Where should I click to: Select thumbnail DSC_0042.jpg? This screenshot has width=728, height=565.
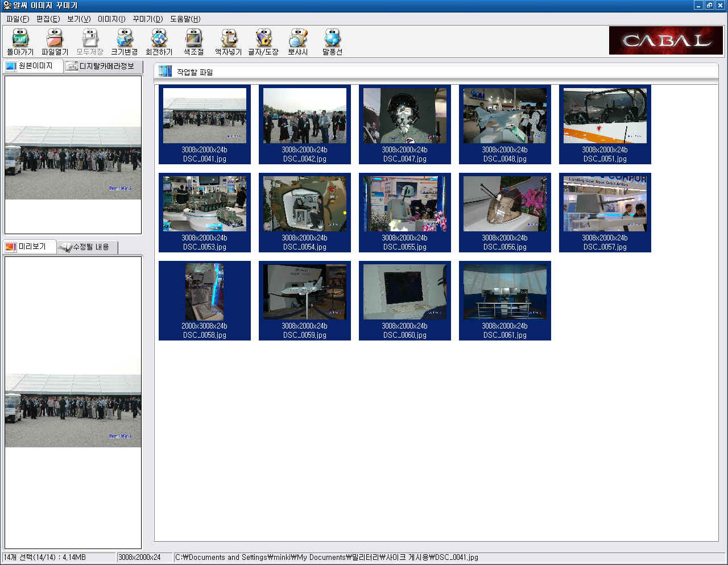[305, 124]
